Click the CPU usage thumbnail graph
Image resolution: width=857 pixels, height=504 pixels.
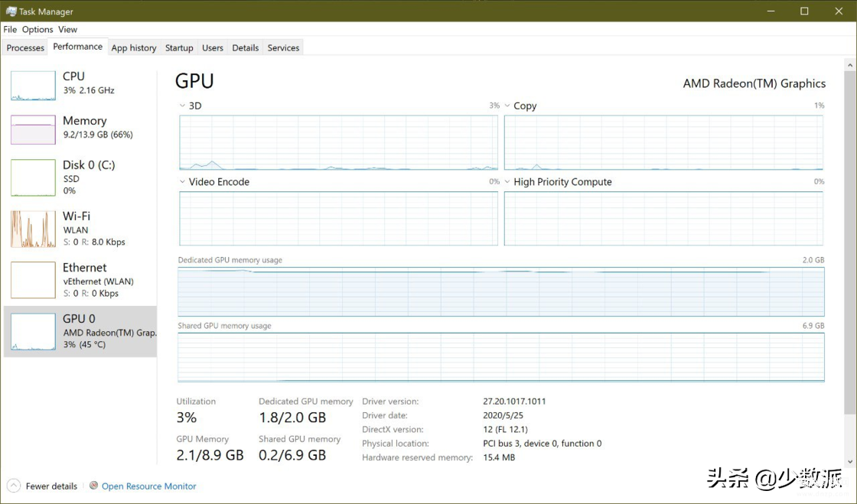[x=34, y=86]
